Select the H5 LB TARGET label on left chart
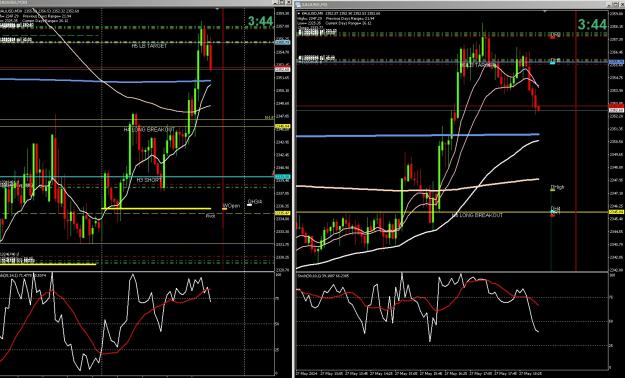Viewport: 625px width, 378px height. click(x=149, y=46)
